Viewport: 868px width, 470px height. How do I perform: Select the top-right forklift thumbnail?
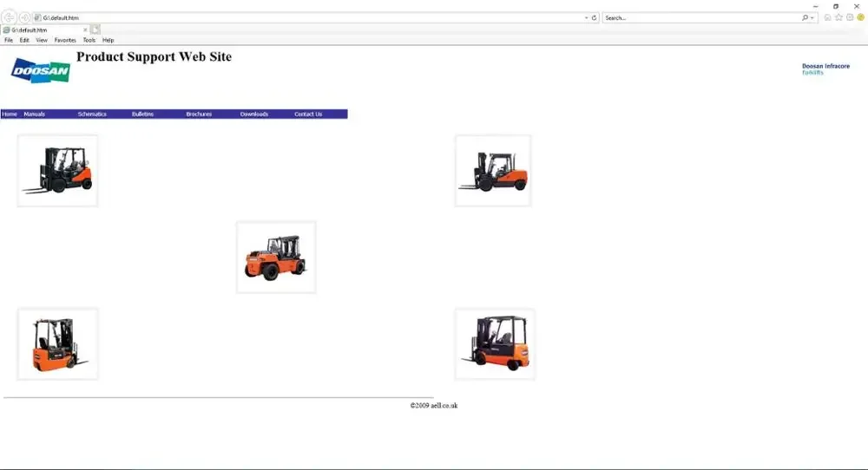[x=493, y=171]
